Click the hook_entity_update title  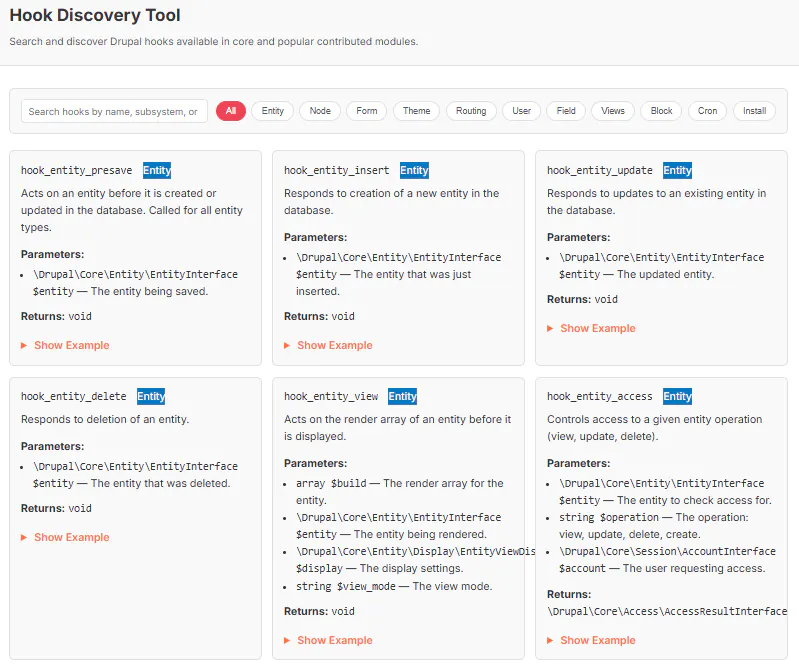pos(600,170)
